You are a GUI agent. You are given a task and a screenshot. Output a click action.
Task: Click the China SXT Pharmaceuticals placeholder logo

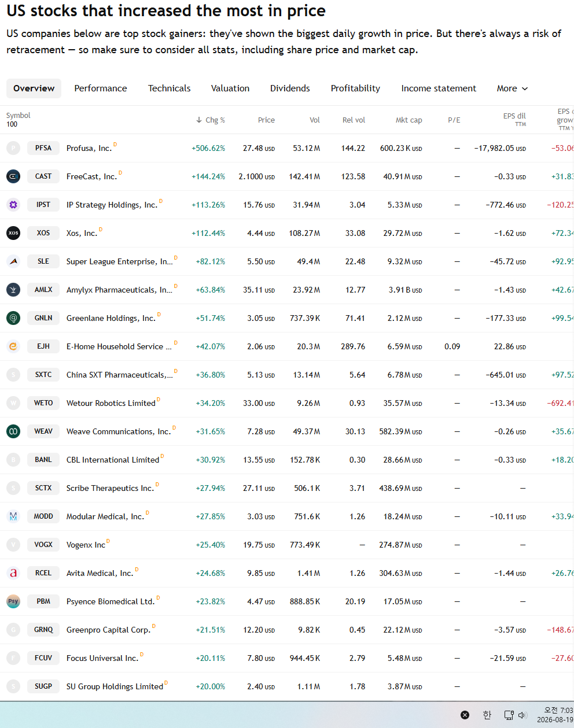click(13, 375)
